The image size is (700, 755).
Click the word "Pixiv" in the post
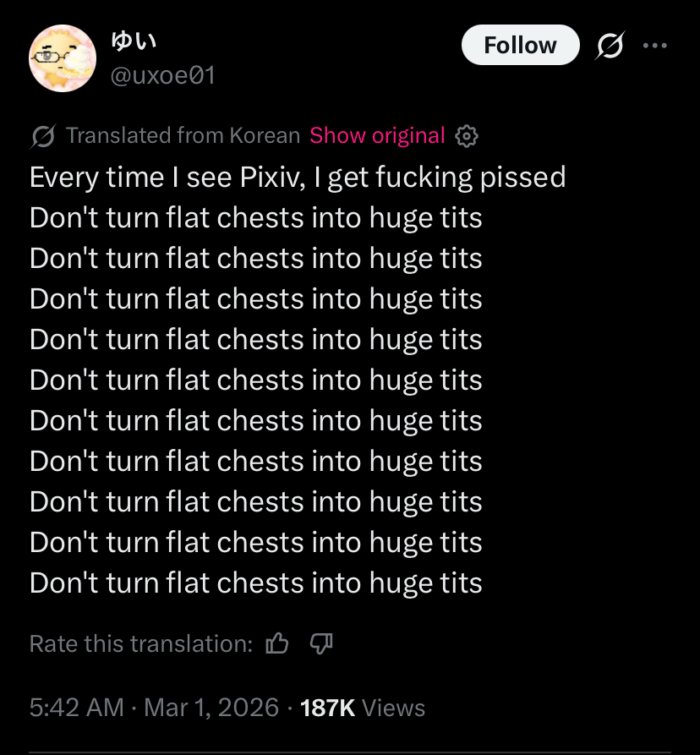265,178
